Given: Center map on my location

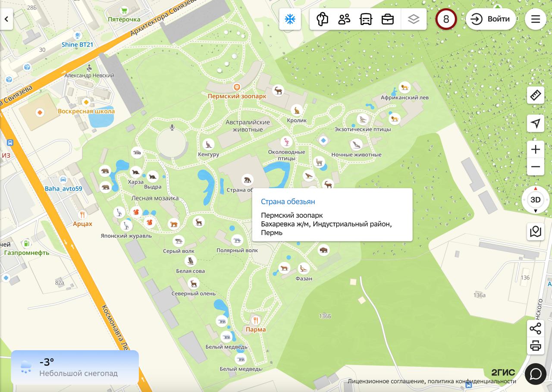Looking at the screenshot, I should tap(535, 124).
